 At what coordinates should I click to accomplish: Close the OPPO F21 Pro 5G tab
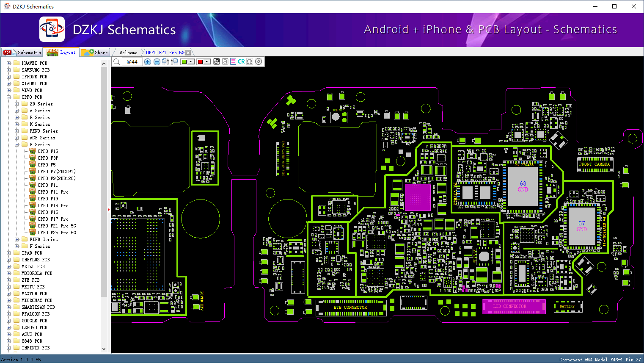click(x=188, y=53)
